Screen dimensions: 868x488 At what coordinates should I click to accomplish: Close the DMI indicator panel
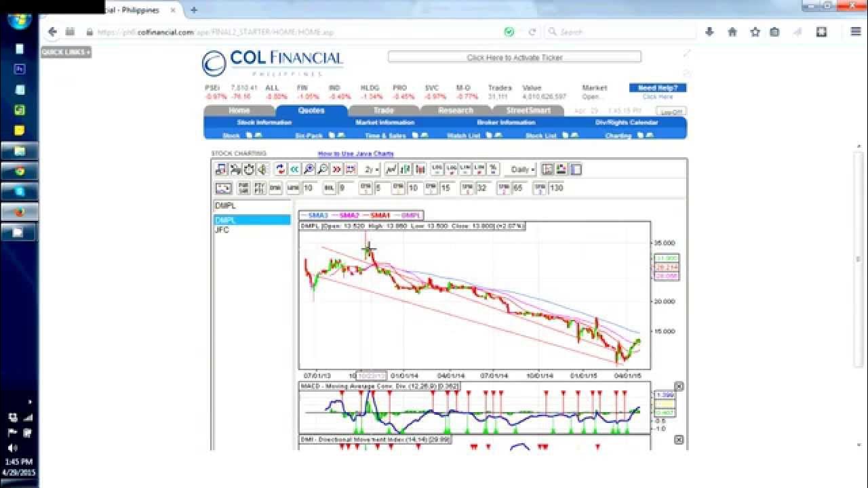point(679,440)
